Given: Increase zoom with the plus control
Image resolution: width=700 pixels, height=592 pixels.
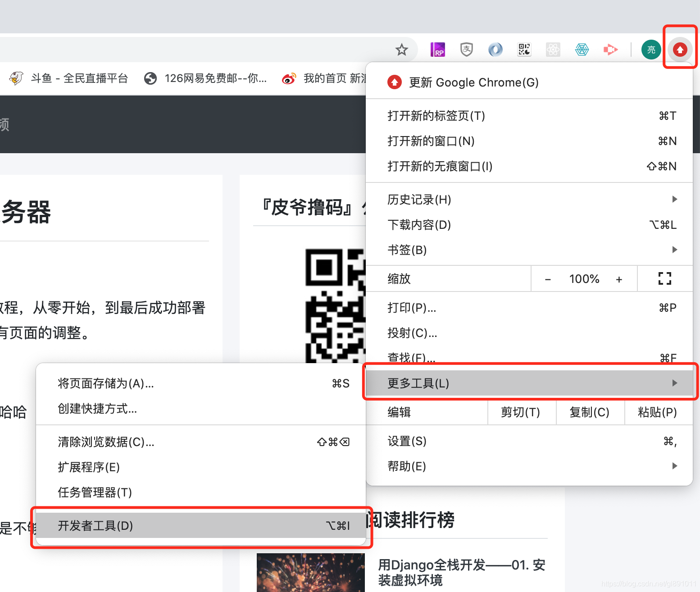Looking at the screenshot, I should point(619,278).
